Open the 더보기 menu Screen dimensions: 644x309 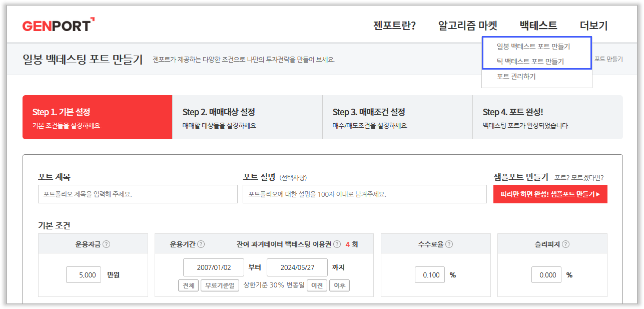593,26
